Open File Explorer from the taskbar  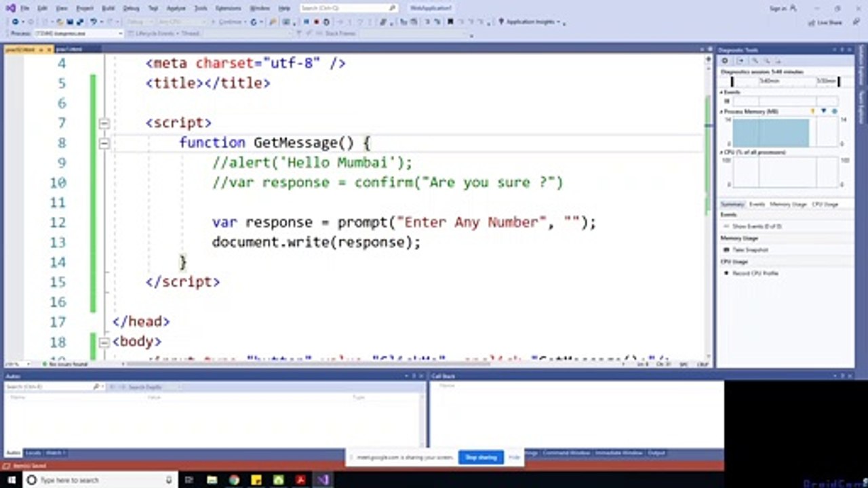coord(212,480)
